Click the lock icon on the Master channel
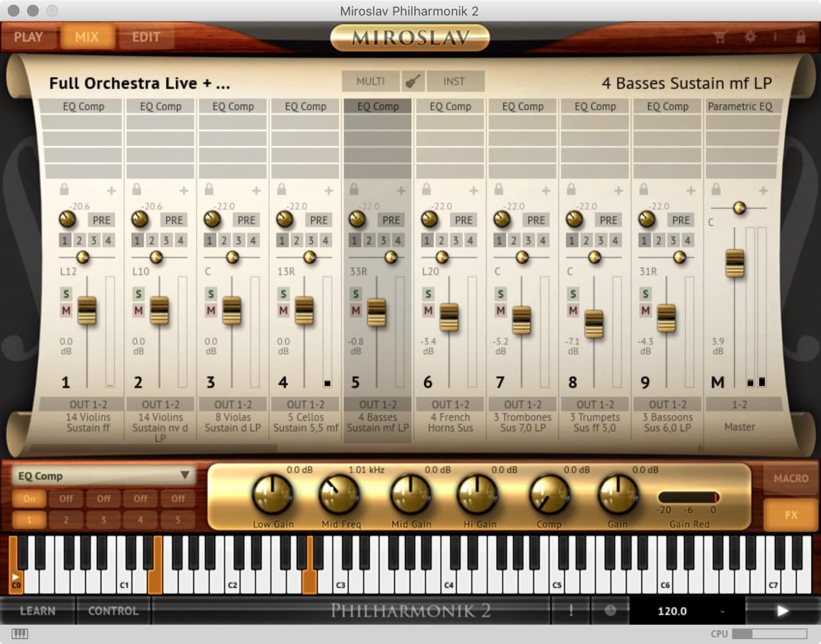Image resolution: width=821 pixels, height=644 pixels. (716, 189)
